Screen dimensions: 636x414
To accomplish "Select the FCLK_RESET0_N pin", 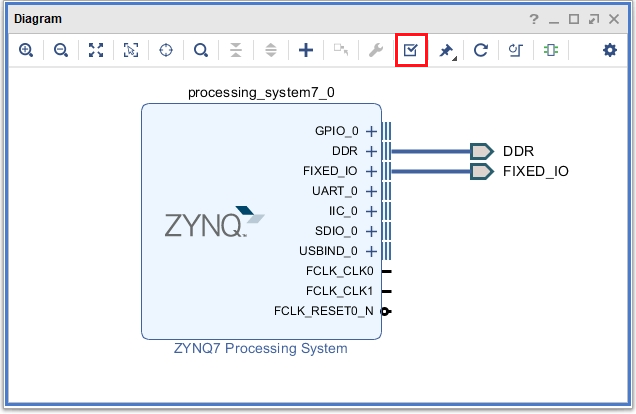I will coord(386,311).
